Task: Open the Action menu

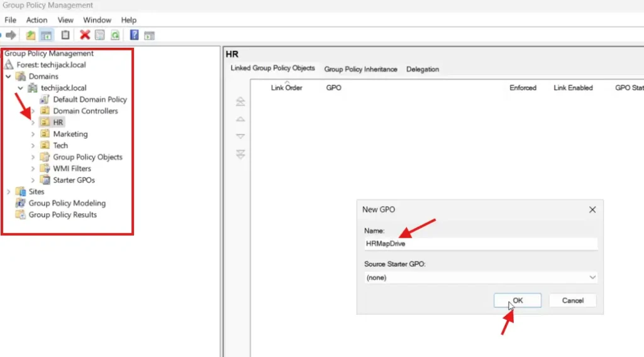Action: 36,20
